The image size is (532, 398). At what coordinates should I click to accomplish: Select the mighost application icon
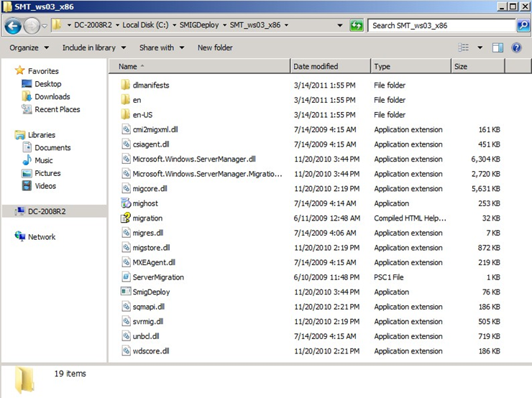point(126,203)
